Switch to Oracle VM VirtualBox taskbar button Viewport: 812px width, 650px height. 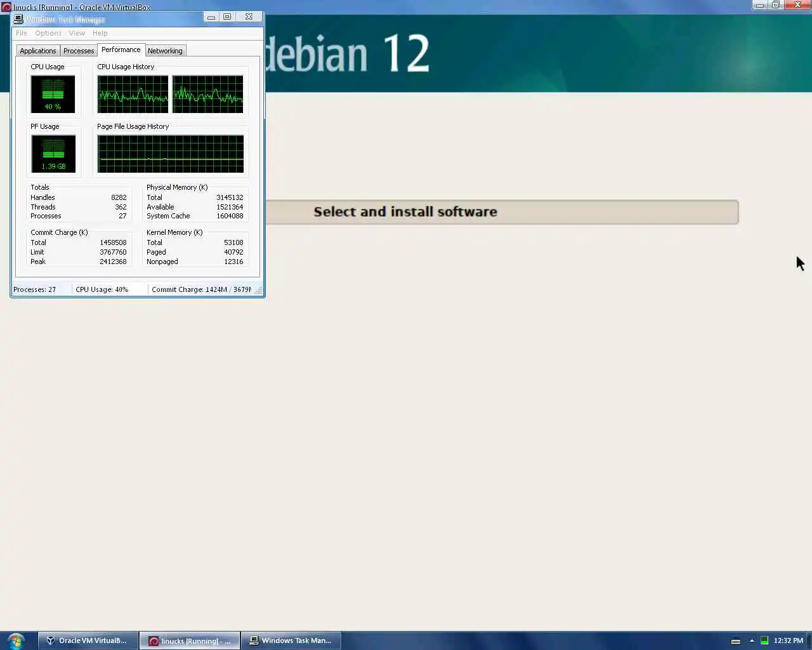88,640
